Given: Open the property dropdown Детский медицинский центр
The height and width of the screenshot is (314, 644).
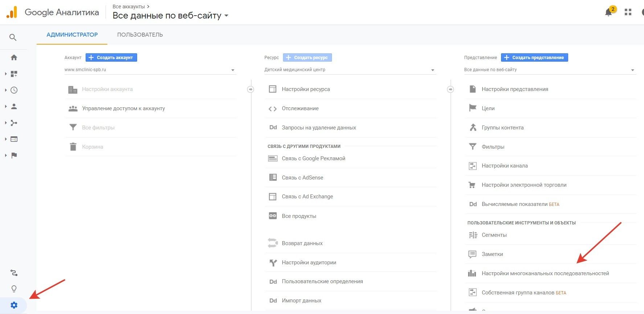Looking at the screenshot, I should point(350,70).
